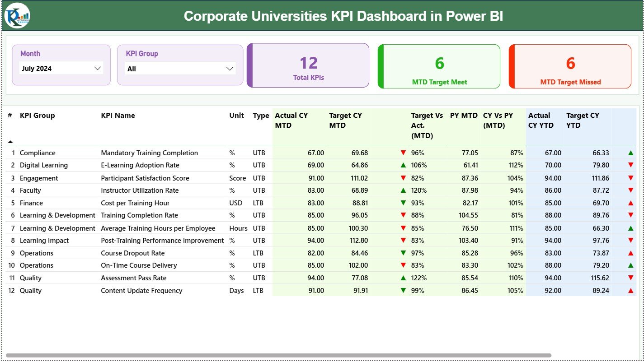Click the sort arrow under the # column
The height and width of the screenshot is (362, 644).
[10, 142]
